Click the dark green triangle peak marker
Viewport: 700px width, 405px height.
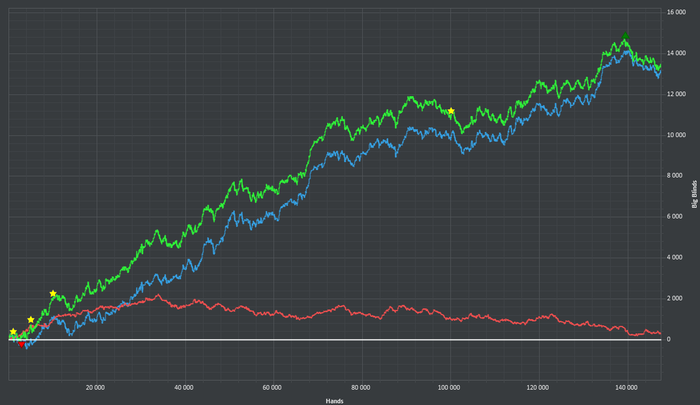[625, 35]
